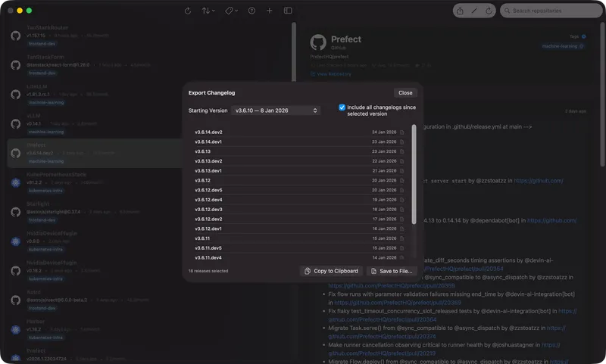Click the frontend-dev tag under TanStackForm
Image resolution: width=606 pixels, height=364 pixels.
pos(42,73)
